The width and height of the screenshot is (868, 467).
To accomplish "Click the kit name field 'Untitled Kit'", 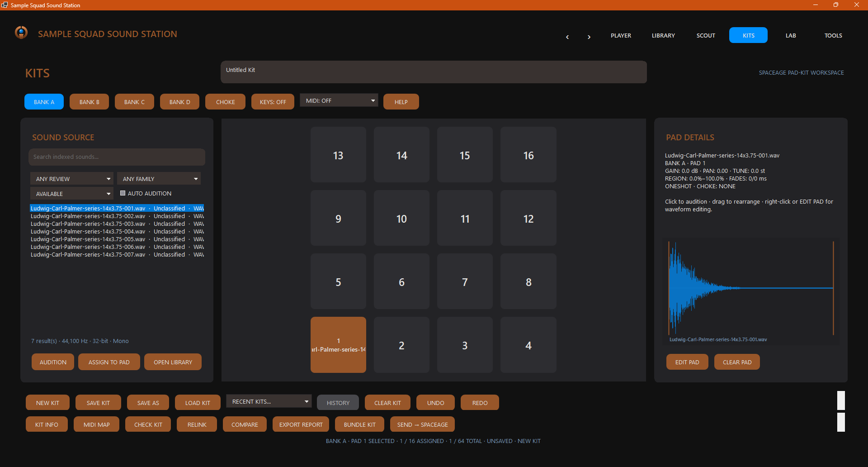I will click(x=434, y=72).
